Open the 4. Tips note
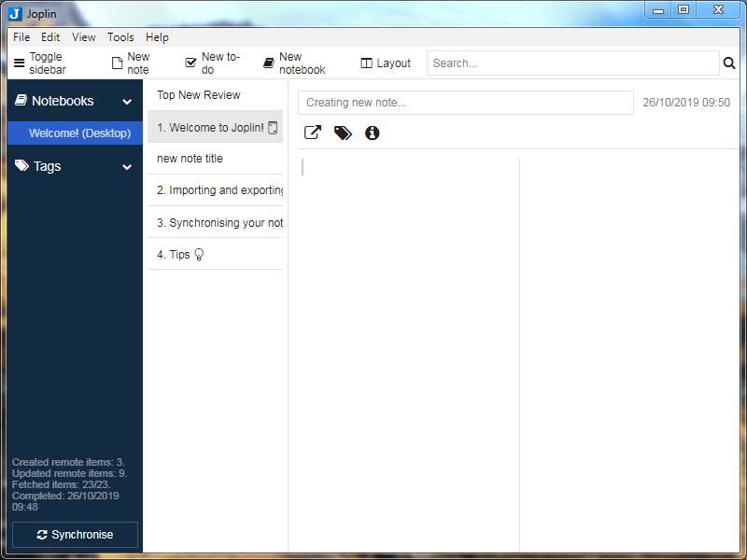Viewport: 747px width, 560px height. (x=215, y=254)
